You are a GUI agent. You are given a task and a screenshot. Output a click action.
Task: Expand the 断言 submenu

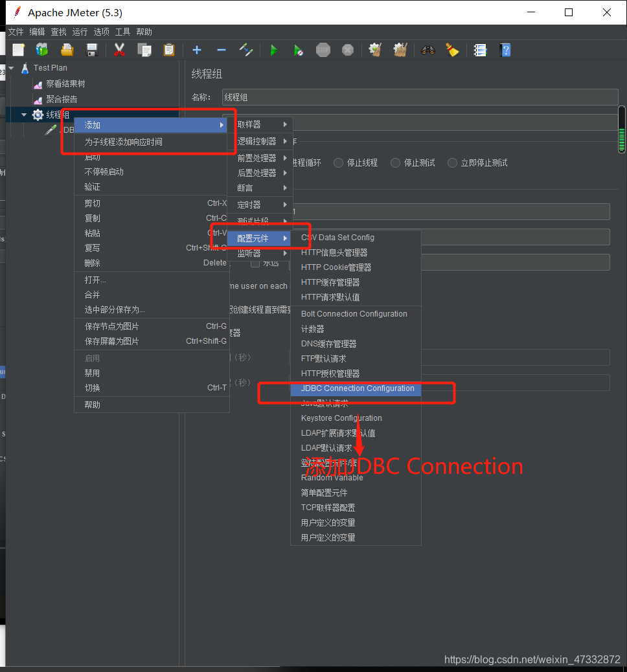(260, 188)
